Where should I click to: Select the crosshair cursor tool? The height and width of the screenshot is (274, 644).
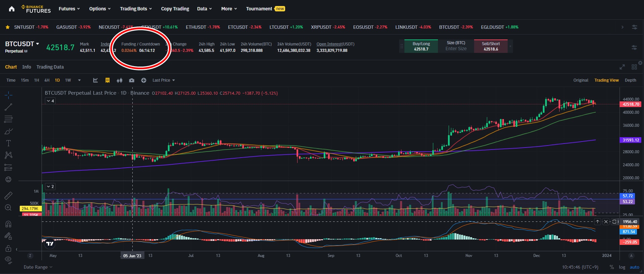click(8, 95)
